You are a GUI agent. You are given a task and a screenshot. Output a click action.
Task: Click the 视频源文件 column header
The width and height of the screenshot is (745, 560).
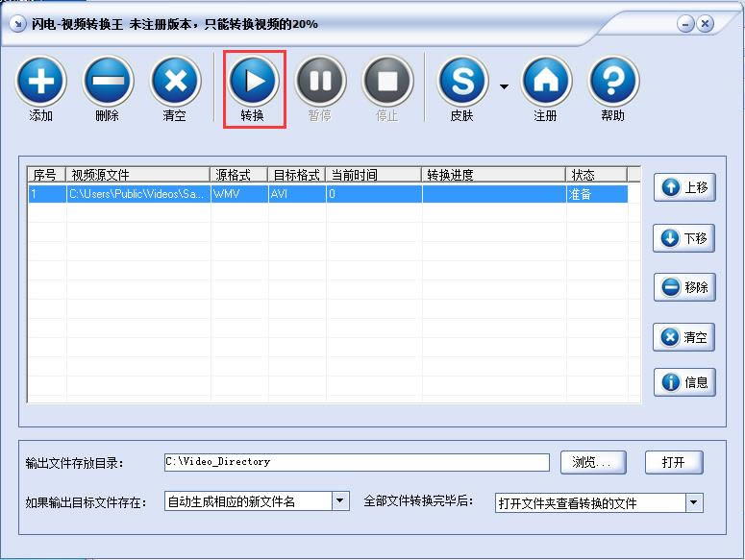coord(137,175)
